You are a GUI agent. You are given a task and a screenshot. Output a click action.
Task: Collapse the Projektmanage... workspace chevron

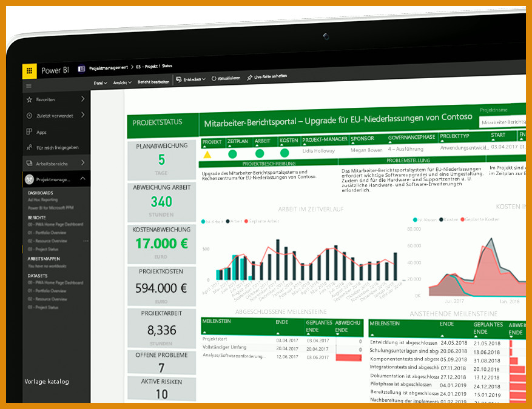click(x=82, y=178)
